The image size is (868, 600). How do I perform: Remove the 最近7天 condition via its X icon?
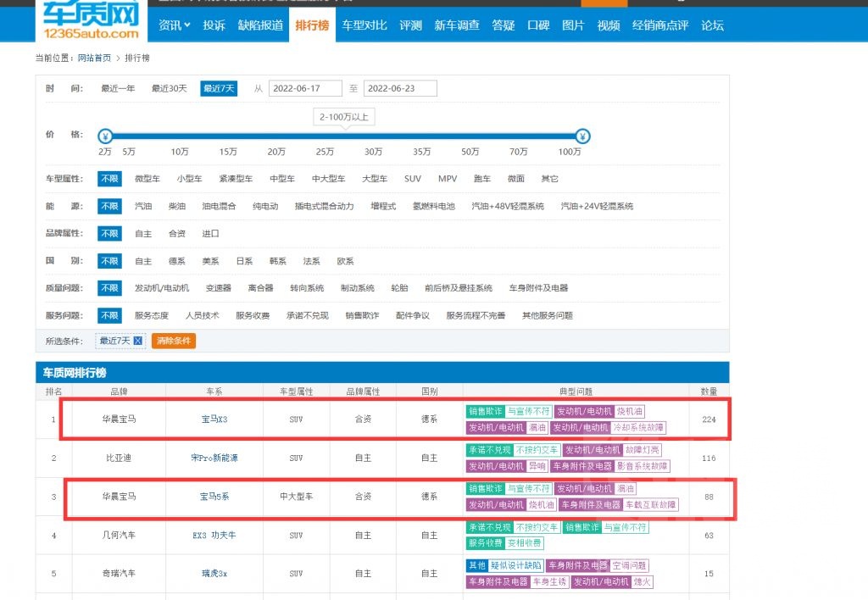pos(138,341)
